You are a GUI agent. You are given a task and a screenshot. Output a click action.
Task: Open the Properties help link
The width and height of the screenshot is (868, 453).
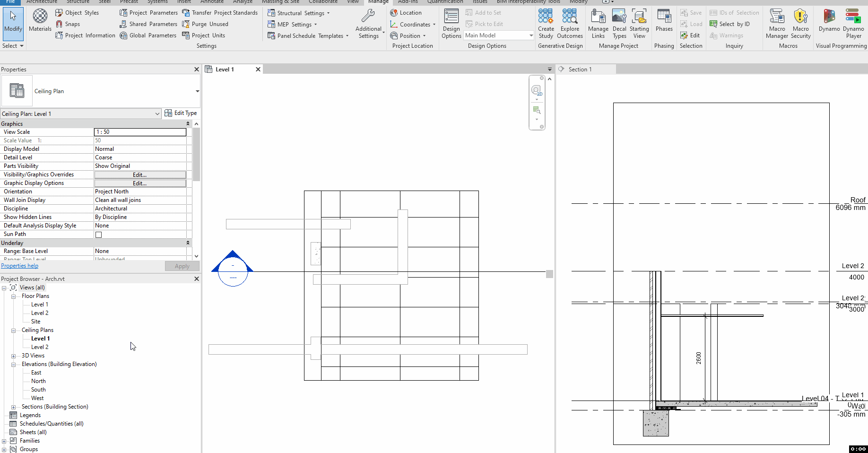(x=19, y=265)
